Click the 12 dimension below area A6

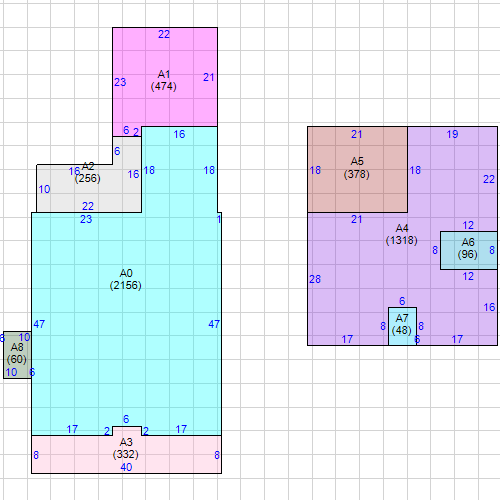tap(468, 276)
